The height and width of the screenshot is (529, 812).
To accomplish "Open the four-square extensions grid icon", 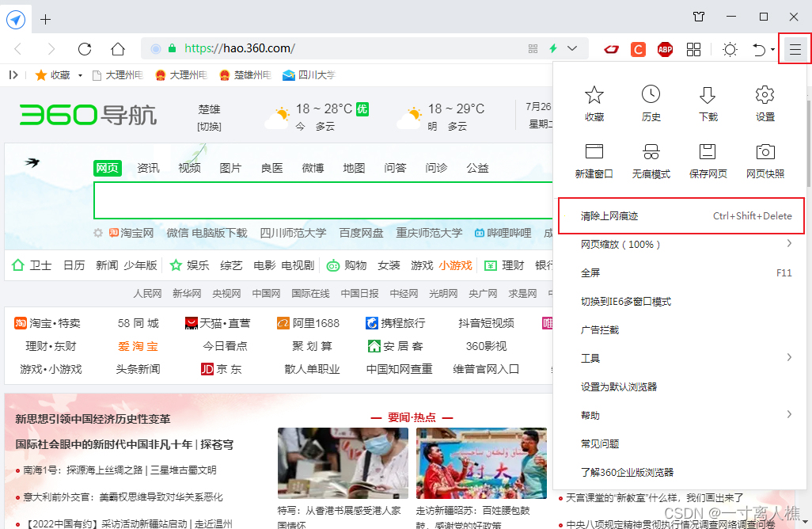I will pos(693,49).
